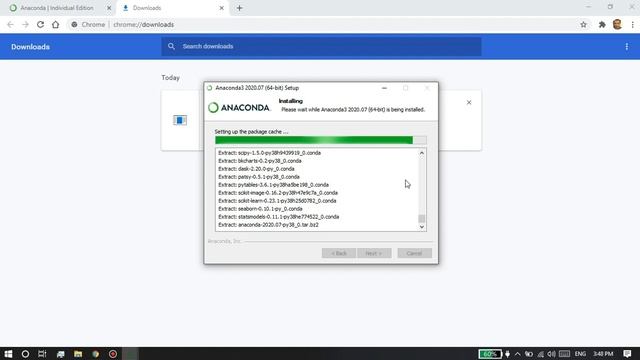Screen dimensions: 640x360
Task: Click the downloaded file icon
Action: 180,120
